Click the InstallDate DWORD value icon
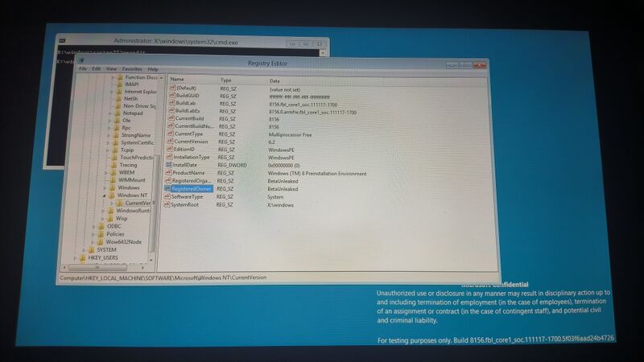This screenshot has height=362, width=644. tap(169, 165)
